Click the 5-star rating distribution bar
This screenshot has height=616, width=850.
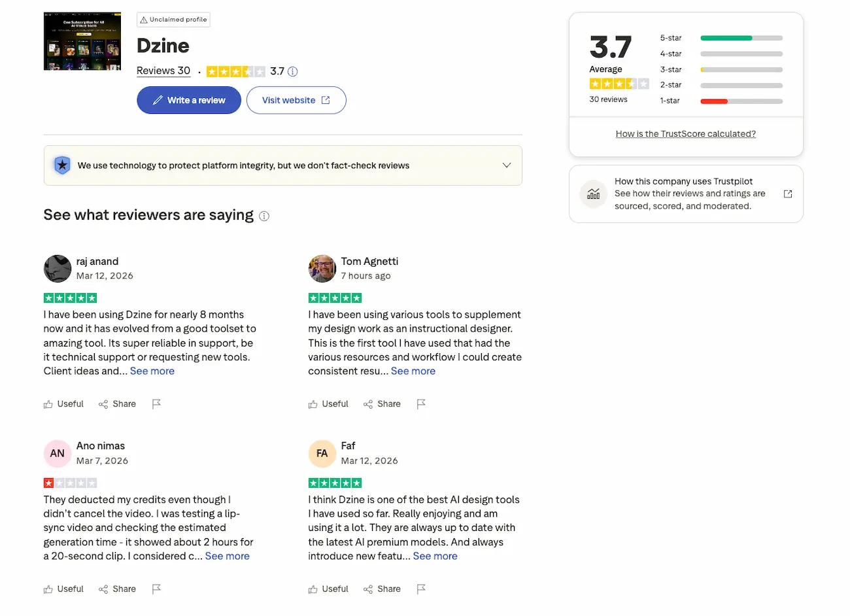(x=741, y=38)
